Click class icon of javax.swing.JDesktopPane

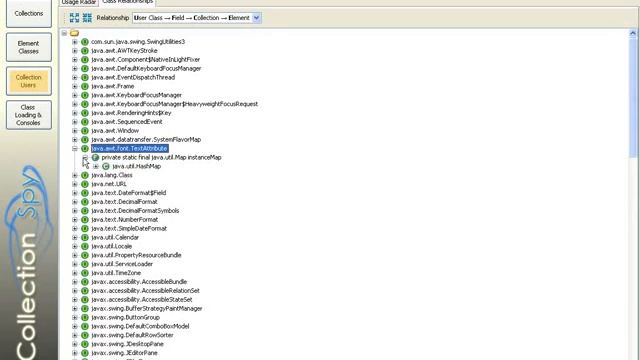(85, 344)
